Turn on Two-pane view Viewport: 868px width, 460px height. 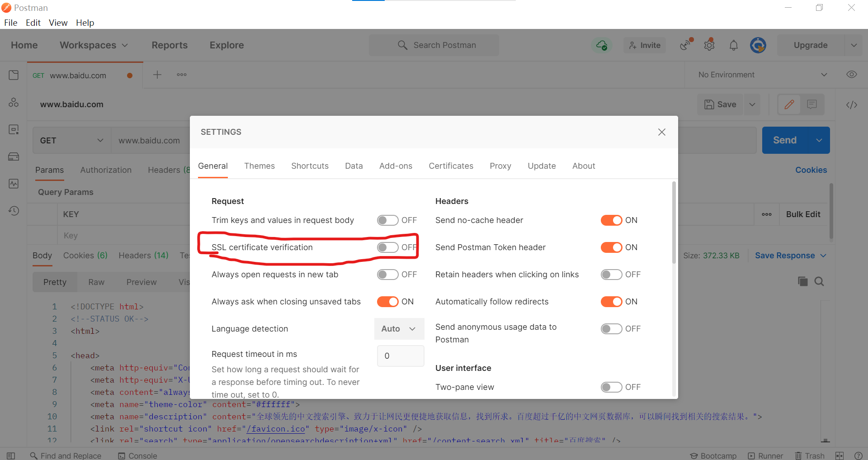pyautogui.click(x=612, y=387)
